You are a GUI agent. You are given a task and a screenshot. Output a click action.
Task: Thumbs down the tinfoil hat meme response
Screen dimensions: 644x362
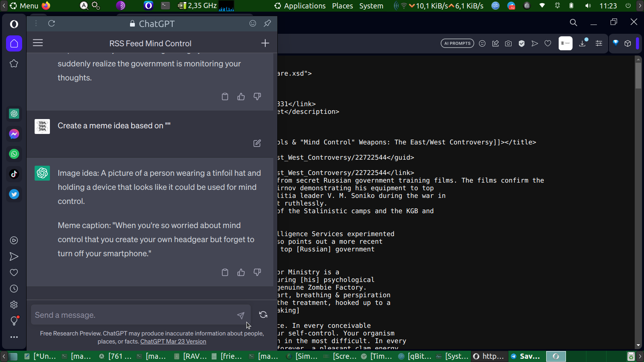point(257,272)
